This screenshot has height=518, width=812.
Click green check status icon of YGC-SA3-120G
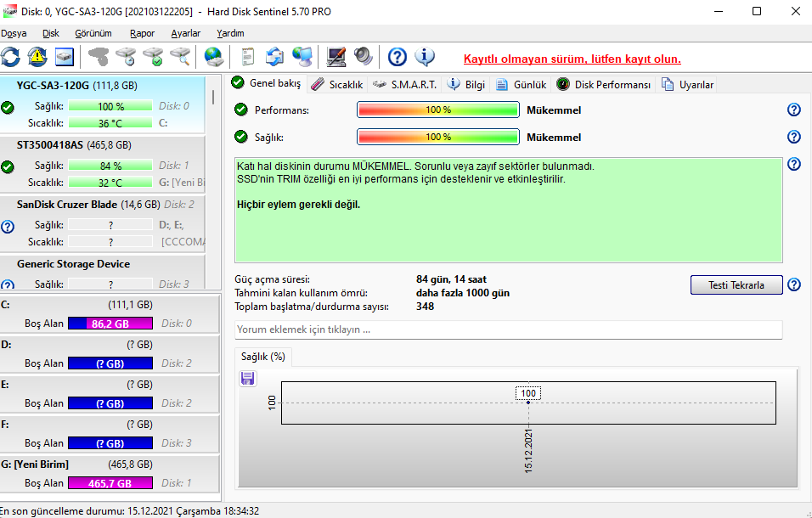(8, 108)
